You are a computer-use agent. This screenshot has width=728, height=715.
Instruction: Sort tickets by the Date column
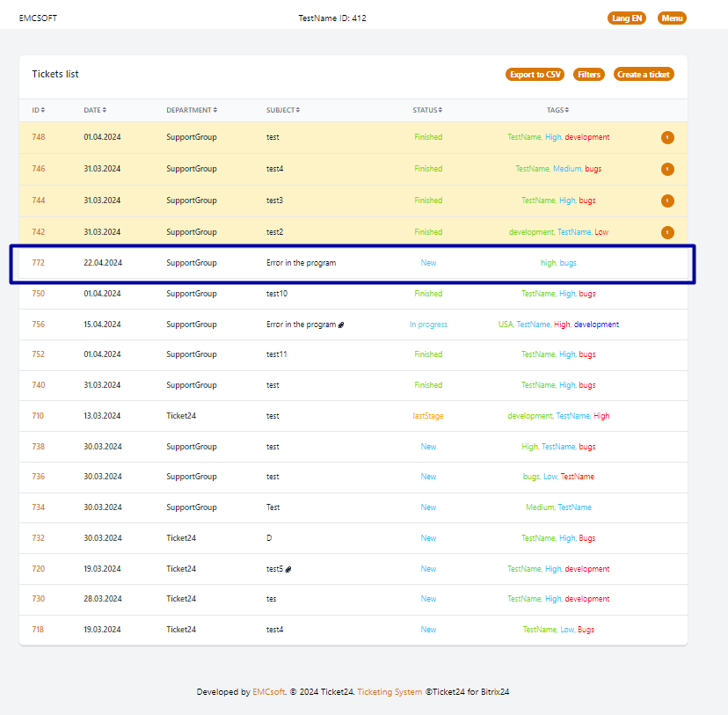[x=95, y=110]
